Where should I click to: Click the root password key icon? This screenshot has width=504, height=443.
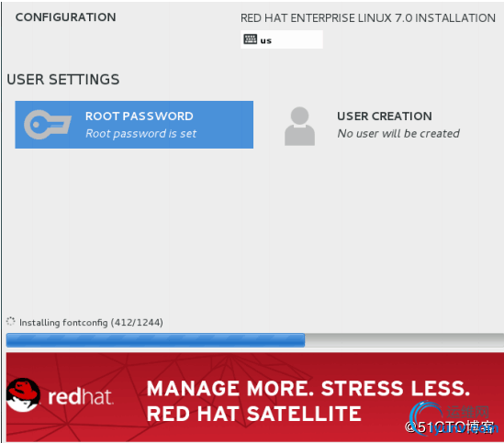(48, 125)
